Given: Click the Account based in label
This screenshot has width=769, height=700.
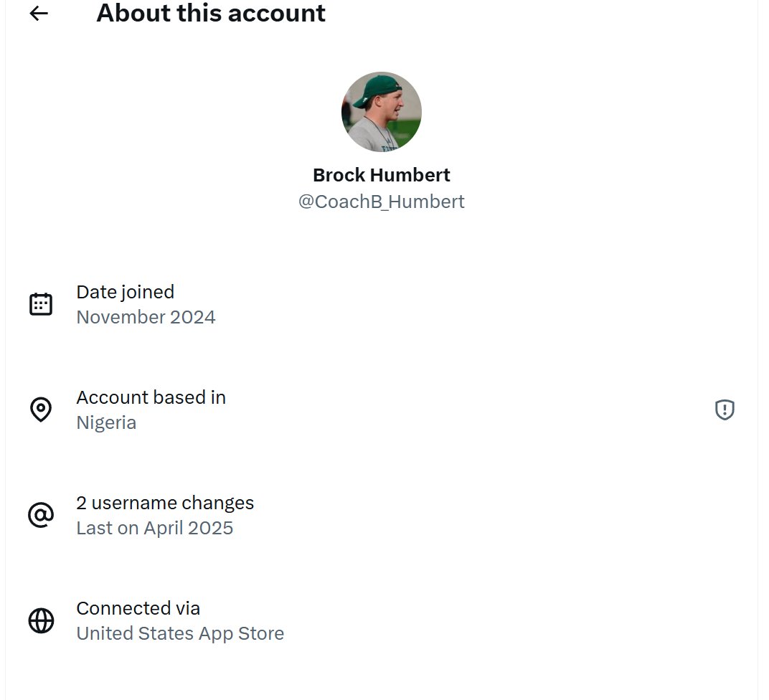Looking at the screenshot, I should click(x=151, y=397).
